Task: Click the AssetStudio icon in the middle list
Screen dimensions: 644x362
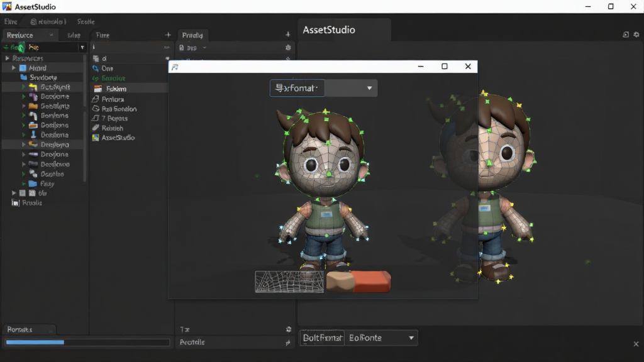Action: pos(96,138)
